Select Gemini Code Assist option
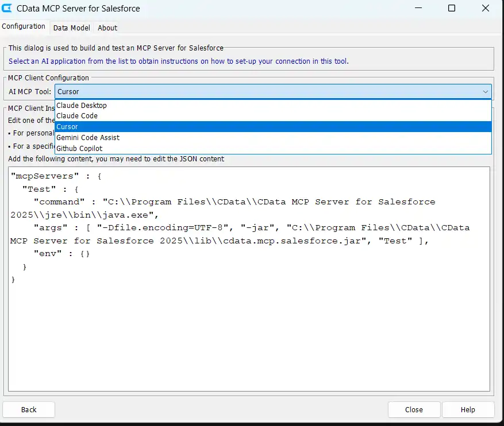The width and height of the screenshot is (504, 426). tap(88, 138)
